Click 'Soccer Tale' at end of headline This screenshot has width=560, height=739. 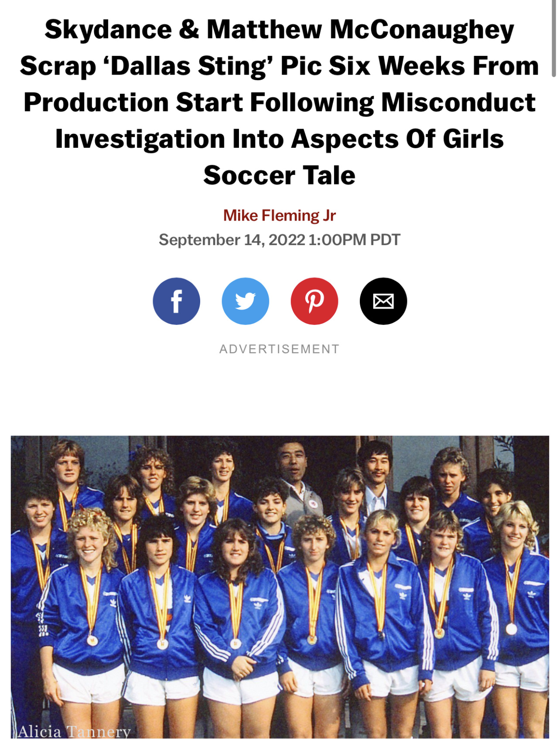279,175
